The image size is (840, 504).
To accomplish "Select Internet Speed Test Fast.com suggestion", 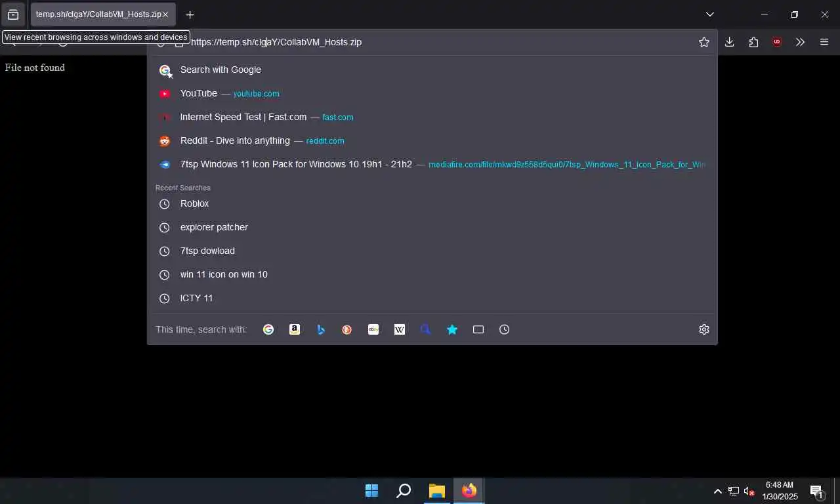I will [432, 117].
